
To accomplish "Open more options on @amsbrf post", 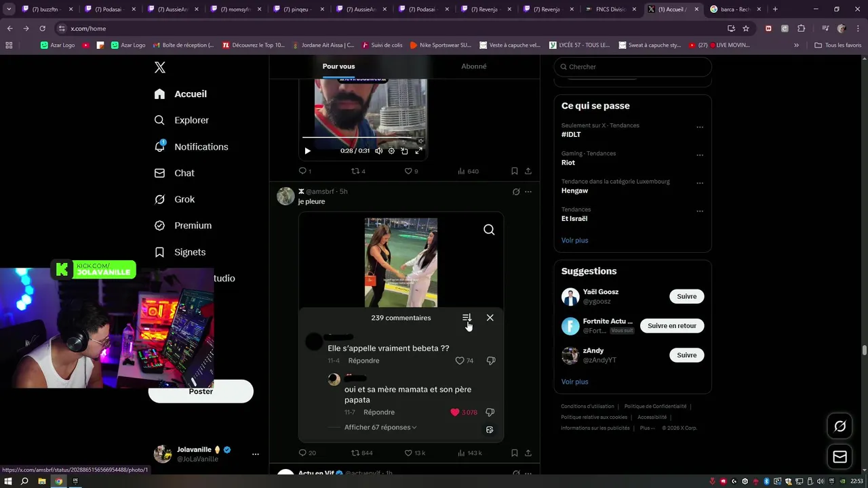I will click(528, 192).
